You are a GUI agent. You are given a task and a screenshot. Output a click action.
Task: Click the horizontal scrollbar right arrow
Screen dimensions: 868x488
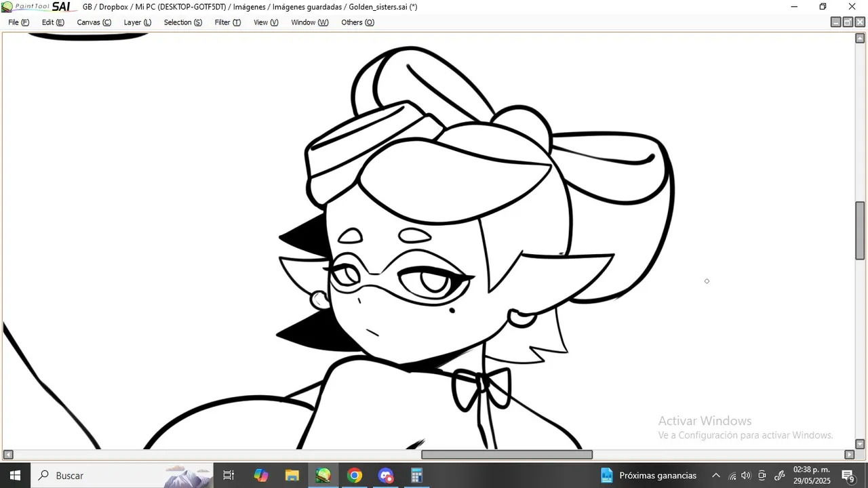tap(849, 455)
